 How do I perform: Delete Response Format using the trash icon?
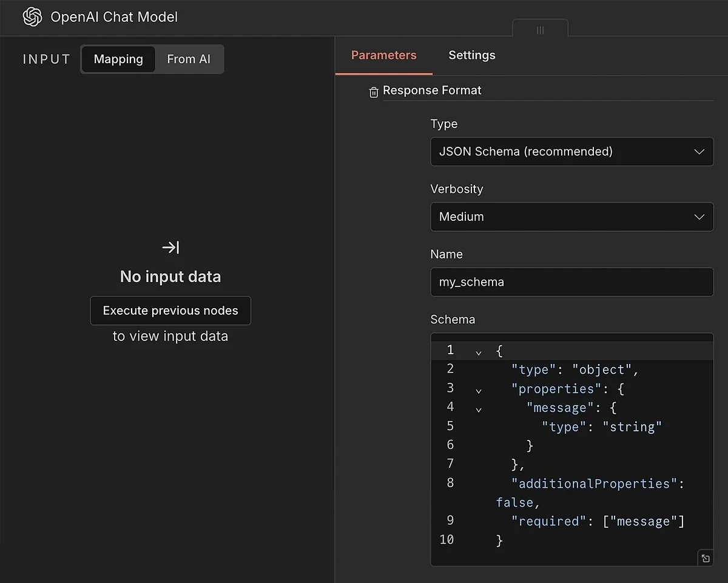pyautogui.click(x=374, y=92)
